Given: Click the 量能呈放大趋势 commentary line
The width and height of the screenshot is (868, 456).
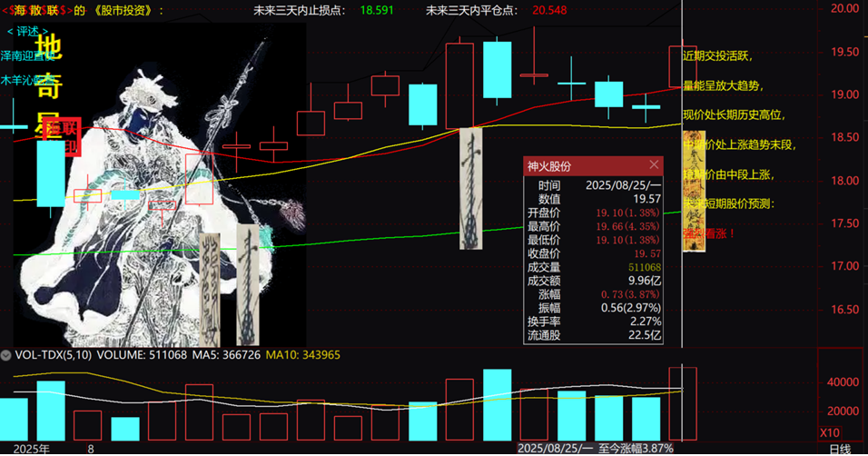Looking at the screenshot, I should [723, 85].
